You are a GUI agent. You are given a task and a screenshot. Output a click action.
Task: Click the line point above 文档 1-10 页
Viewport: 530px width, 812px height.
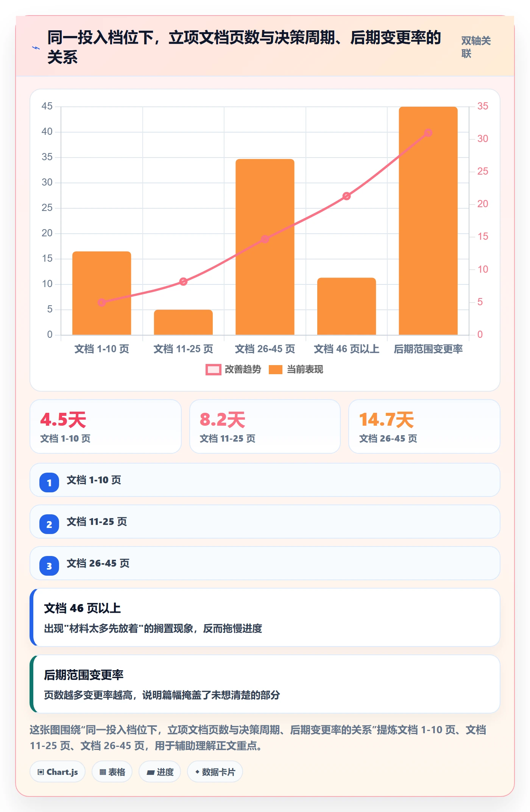click(x=101, y=302)
